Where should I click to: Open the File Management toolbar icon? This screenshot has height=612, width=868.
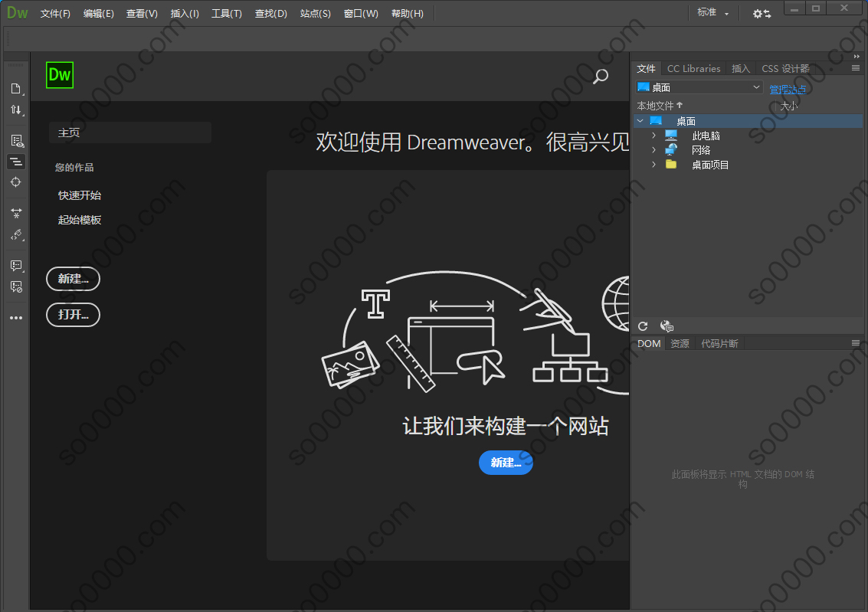pyautogui.click(x=16, y=110)
